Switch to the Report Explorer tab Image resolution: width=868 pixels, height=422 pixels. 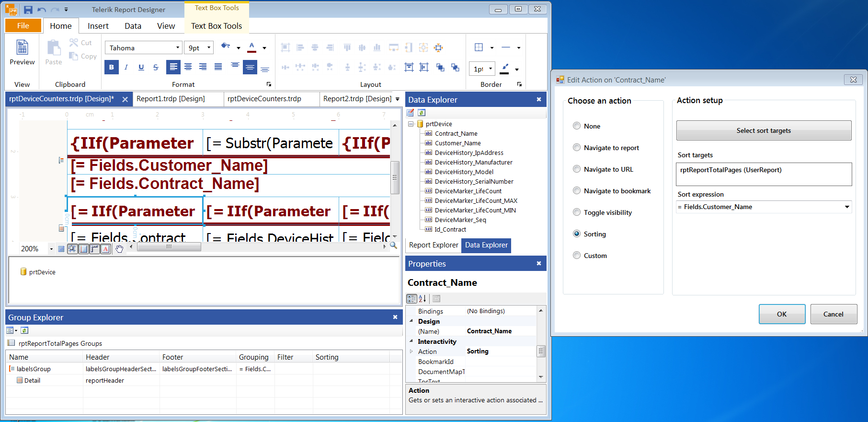click(x=434, y=245)
